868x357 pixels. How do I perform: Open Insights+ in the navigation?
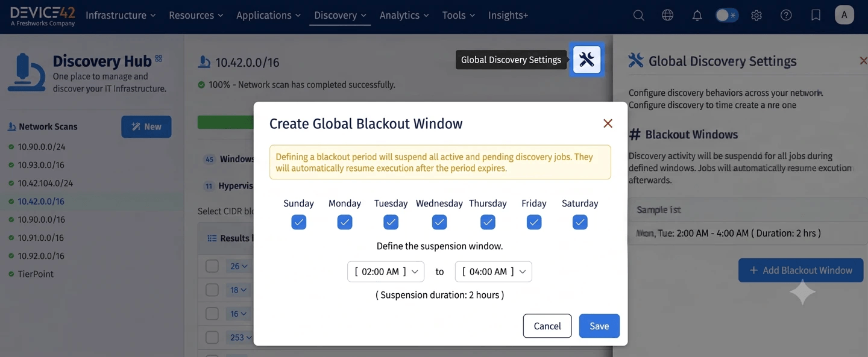point(508,16)
